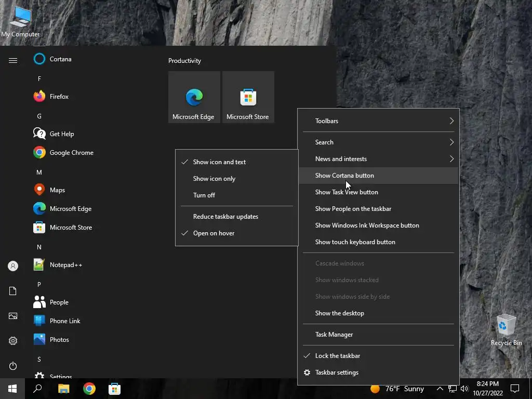Viewport: 532px width, 399px height.
Task: Open Chrome from the taskbar
Action: click(89, 389)
